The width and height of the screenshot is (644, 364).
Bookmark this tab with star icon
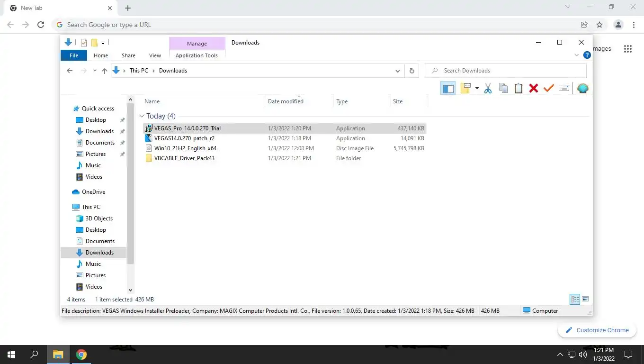pos(599,25)
